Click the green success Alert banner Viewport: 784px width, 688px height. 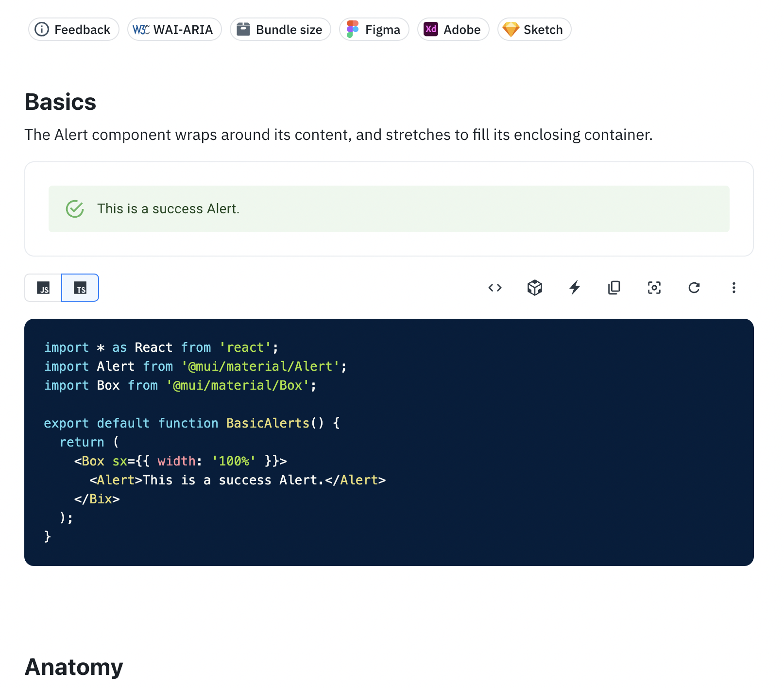[389, 209]
